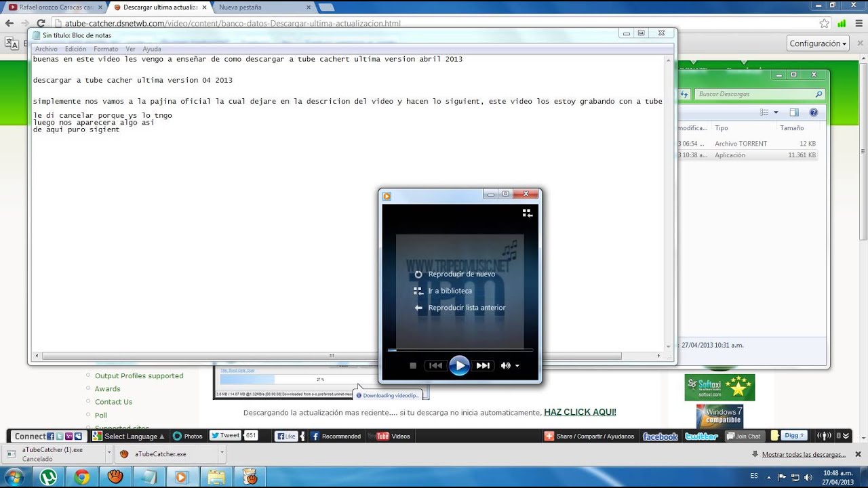The image size is (868, 488).
Task: Click Notepad scroll right arrow
Action: tap(658, 355)
